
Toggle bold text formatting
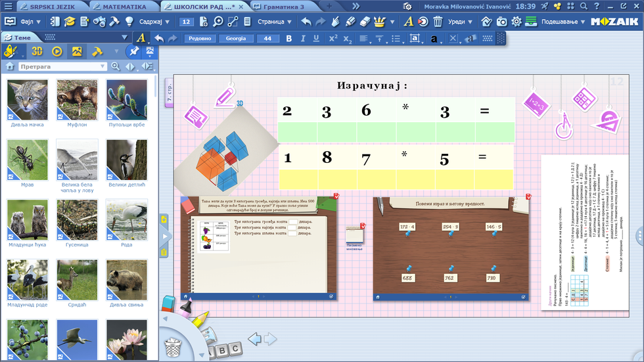(288, 38)
